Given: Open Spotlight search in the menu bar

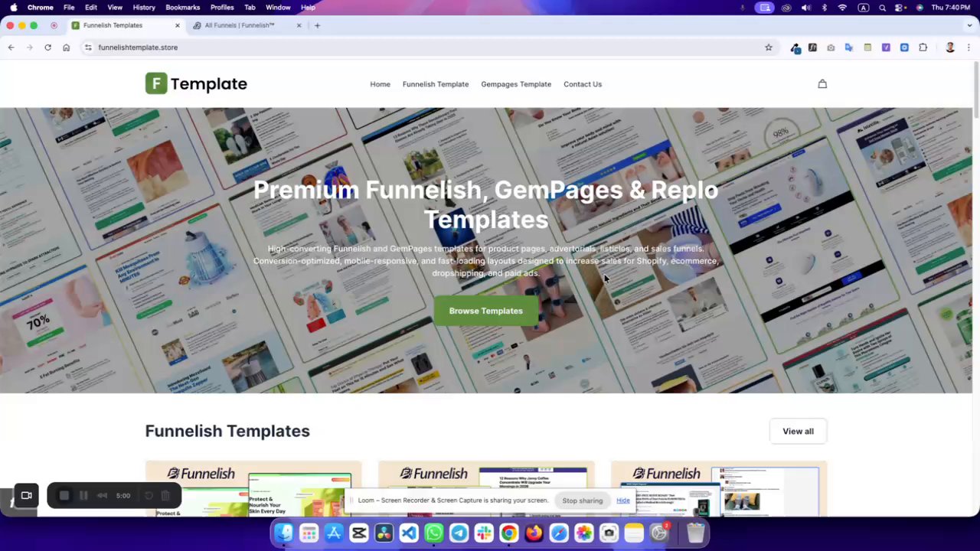Looking at the screenshot, I should (883, 8).
